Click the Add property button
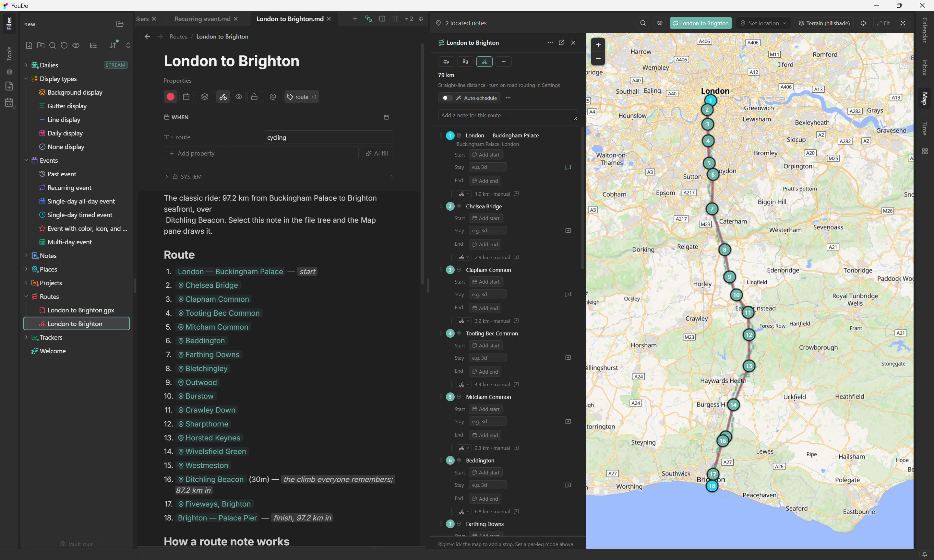 coord(261,153)
